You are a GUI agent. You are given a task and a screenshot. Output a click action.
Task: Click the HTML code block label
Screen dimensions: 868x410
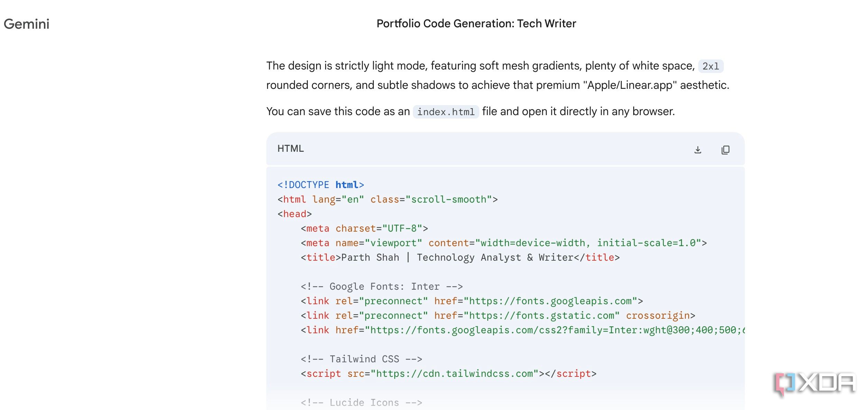(290, 149)
